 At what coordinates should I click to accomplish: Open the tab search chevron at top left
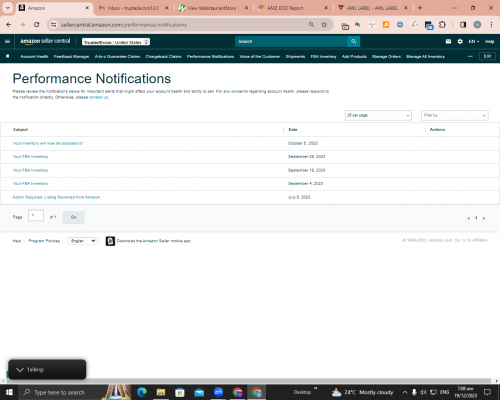[x=7, y=8]
